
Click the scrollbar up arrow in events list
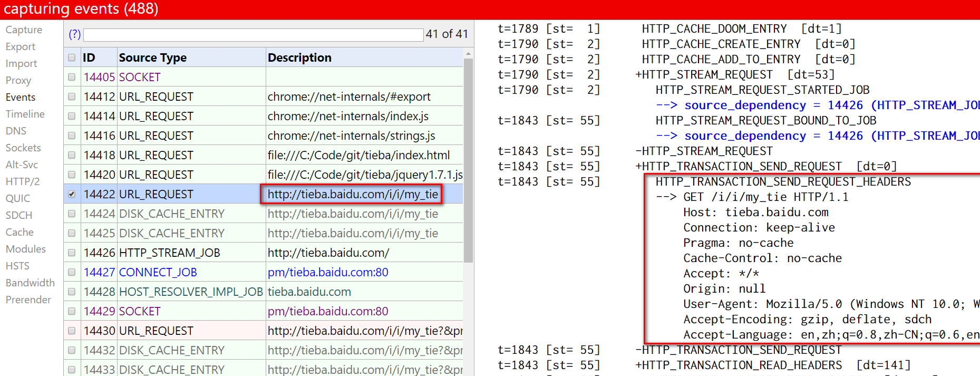tap(468, 54)
